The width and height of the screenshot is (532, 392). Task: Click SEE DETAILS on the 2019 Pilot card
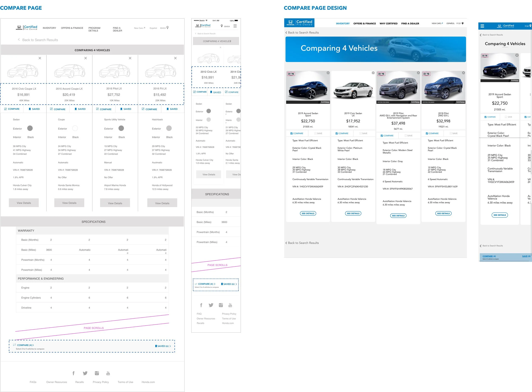[x=398, y=215]
